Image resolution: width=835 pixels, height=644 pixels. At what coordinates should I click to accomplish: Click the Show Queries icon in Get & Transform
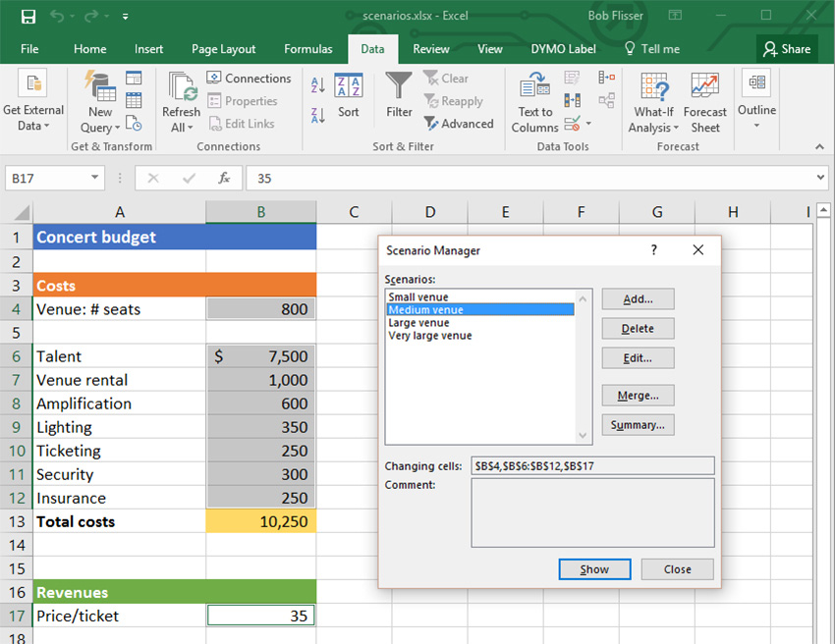[134, 78]
